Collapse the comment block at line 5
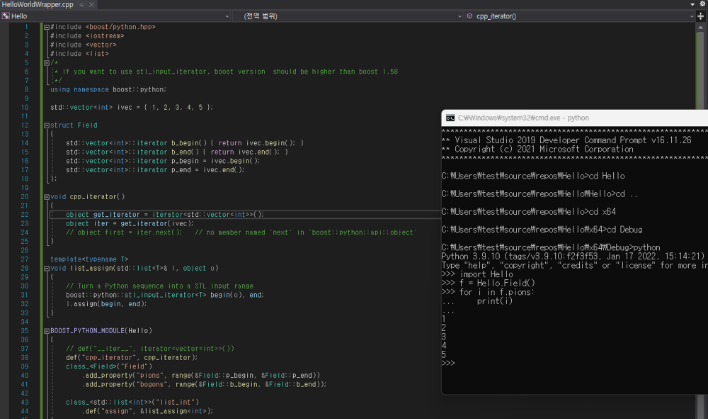Viewport: 708px width, 419px height. 47,63
